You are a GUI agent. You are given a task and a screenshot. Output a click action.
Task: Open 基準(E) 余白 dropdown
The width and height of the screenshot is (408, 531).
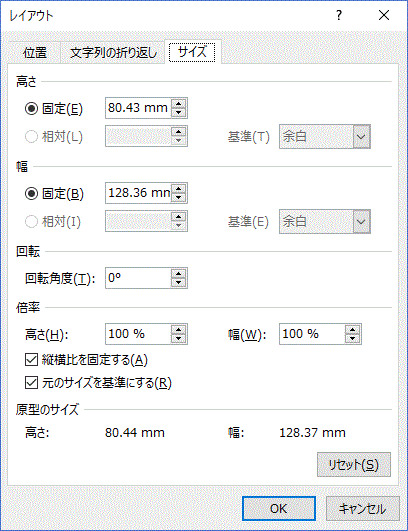click(x=325, y=221)
